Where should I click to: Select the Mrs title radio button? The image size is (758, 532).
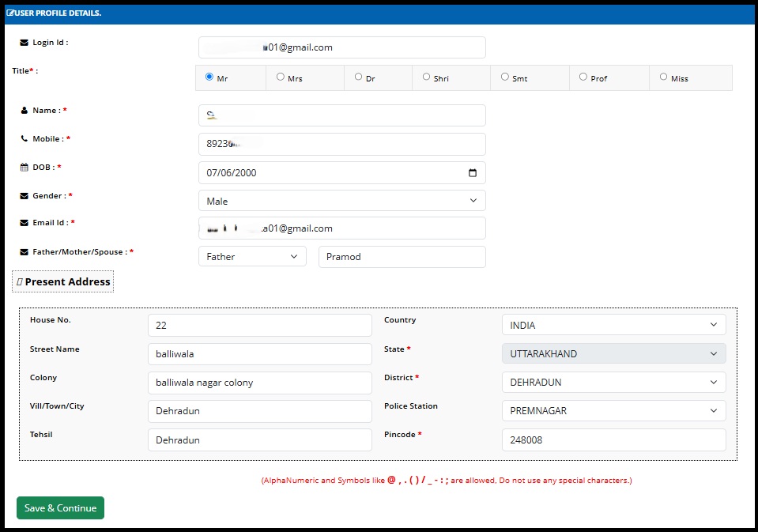[x=281, y=77]
